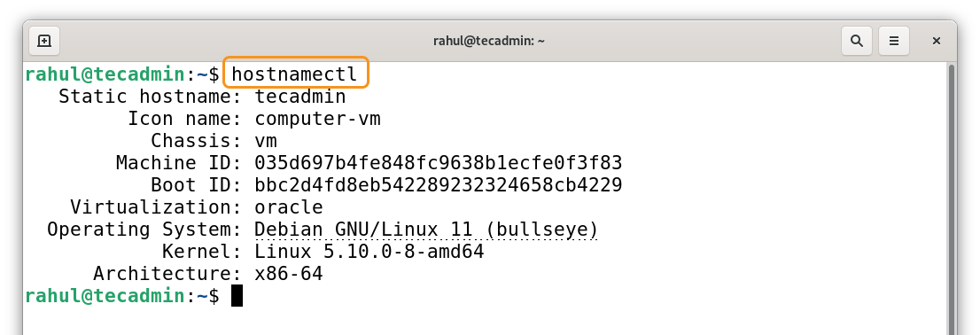Open the hamburger menu
Screen dimensions: 980x335
click(x=894, y=42)
